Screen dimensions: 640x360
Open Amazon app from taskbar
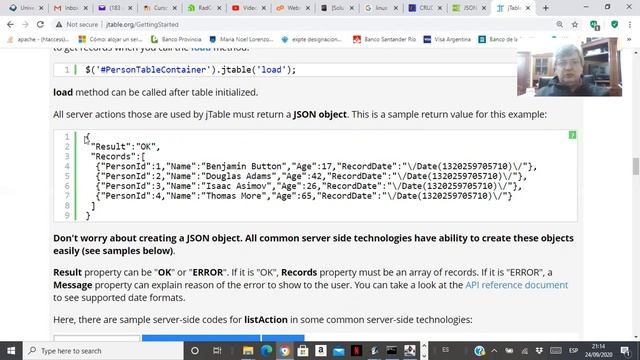pyautogui.click(x=321, y=351)
